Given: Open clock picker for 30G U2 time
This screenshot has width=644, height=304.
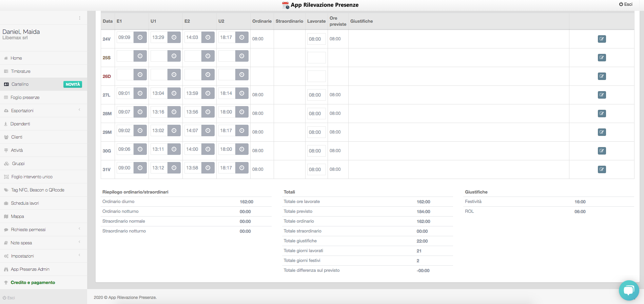Looking at the screenshot, I should click(x=242, y=149).
